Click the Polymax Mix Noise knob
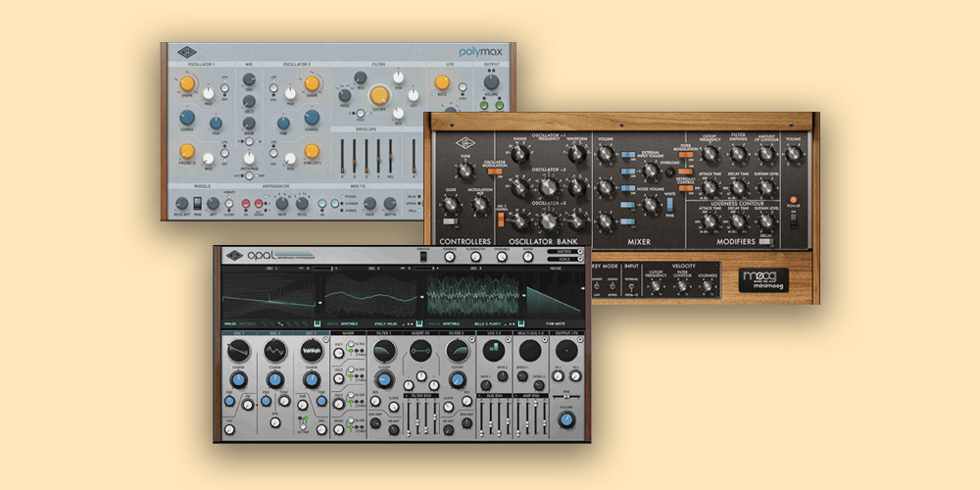 point(249,123)
